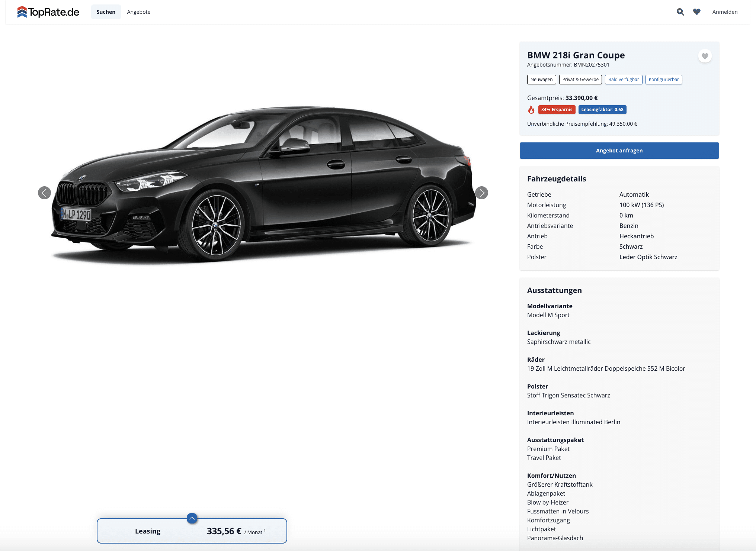Click Angebot anfragen button
Screen dimensions: 756x551
click(619, 151)
